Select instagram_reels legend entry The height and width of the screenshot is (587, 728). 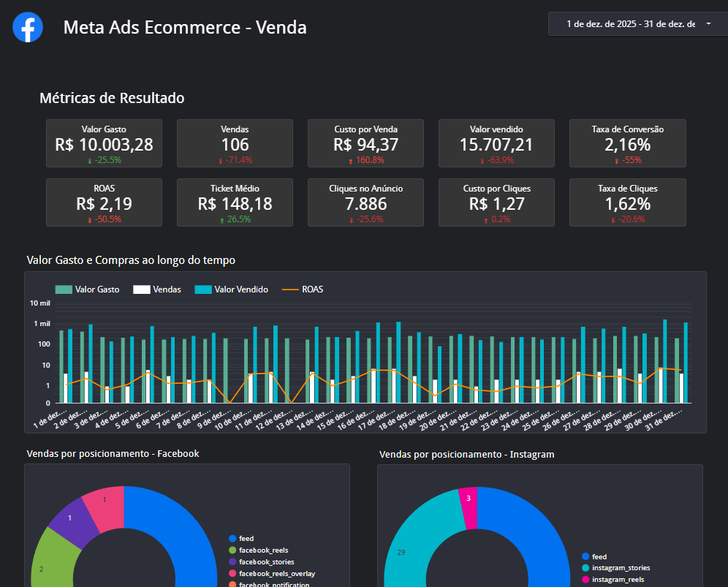click(613, 580)
